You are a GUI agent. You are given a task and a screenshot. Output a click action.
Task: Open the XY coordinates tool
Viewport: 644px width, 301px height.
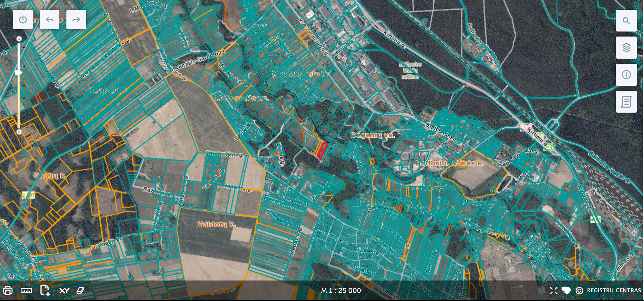point(64,291)
